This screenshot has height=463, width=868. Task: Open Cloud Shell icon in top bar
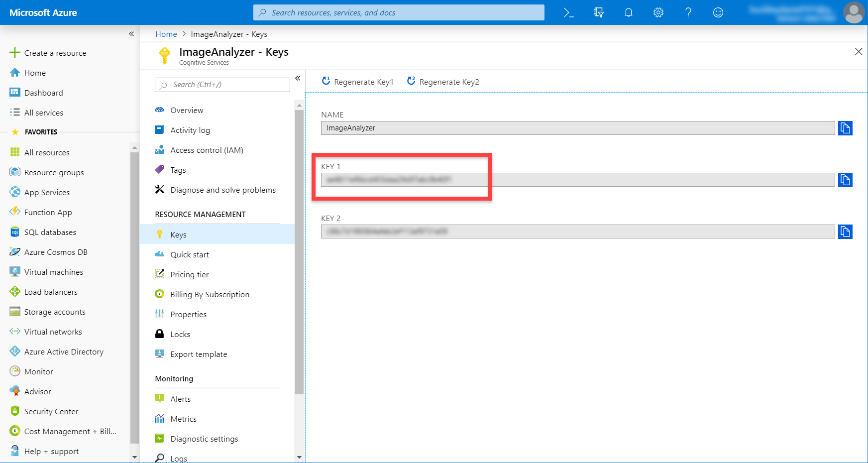tap(568, 13)
